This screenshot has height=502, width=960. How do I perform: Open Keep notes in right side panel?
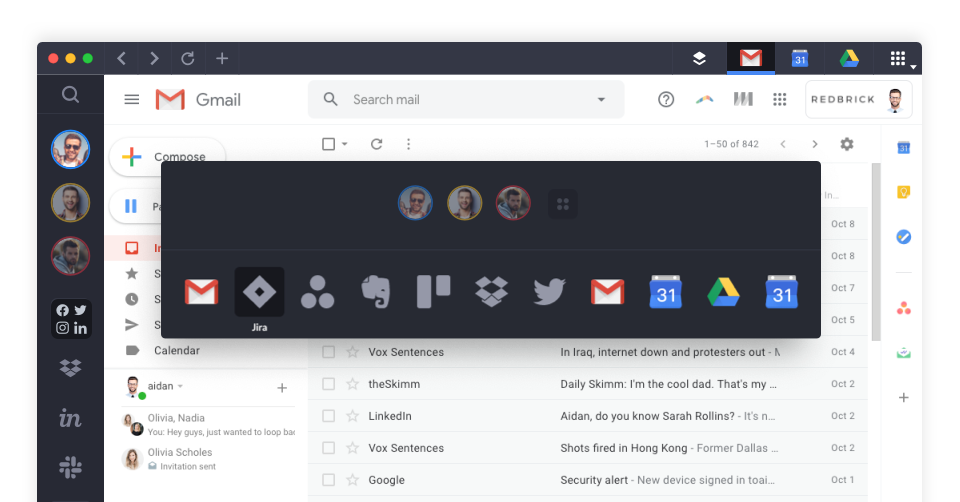[904, 192]
